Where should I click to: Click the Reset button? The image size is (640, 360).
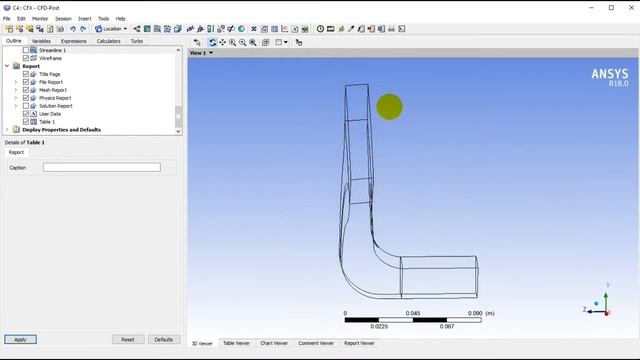128,340
